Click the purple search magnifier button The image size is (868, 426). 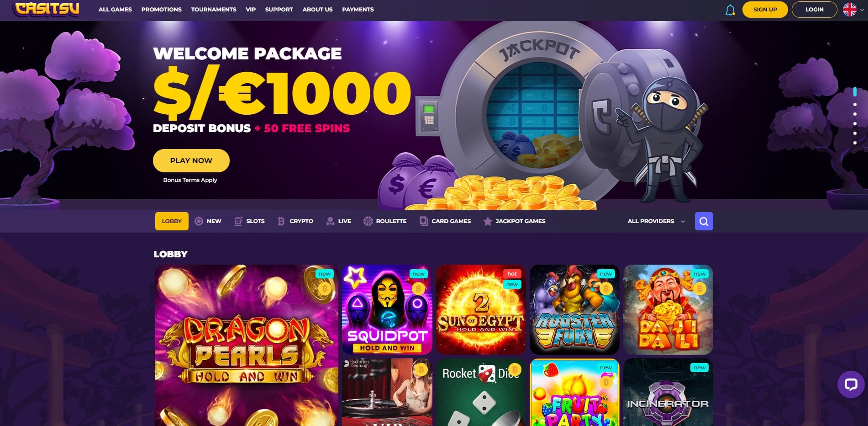point(704,221)
